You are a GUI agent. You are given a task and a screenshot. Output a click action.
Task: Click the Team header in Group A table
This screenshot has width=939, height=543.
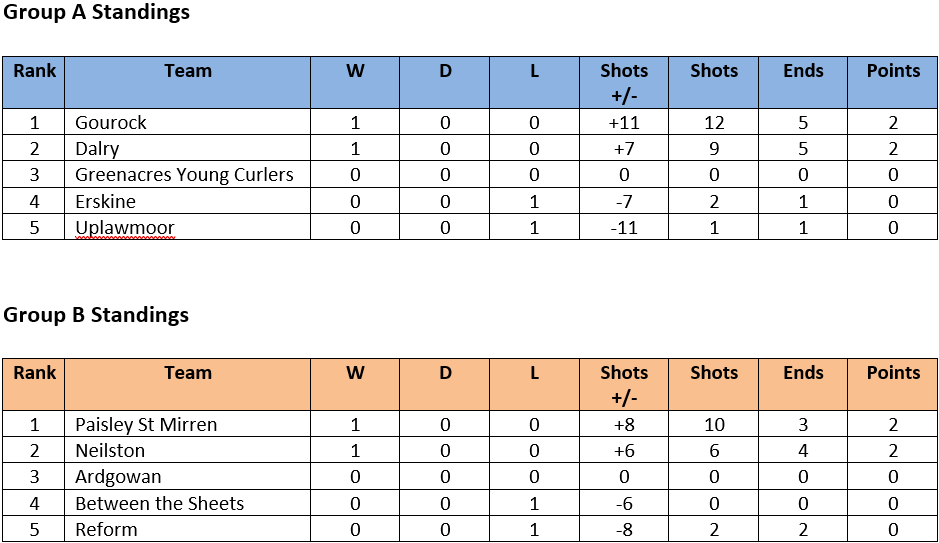pos(188,71)
